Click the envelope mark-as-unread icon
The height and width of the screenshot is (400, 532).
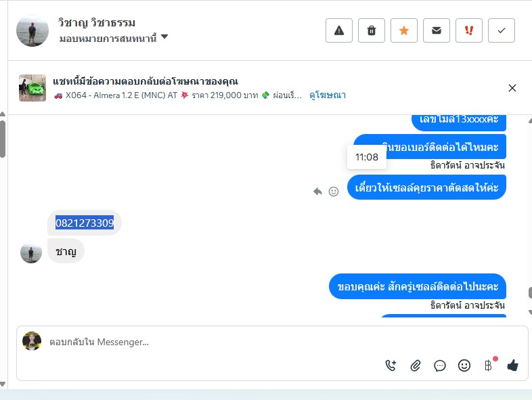tap(437, 30)
